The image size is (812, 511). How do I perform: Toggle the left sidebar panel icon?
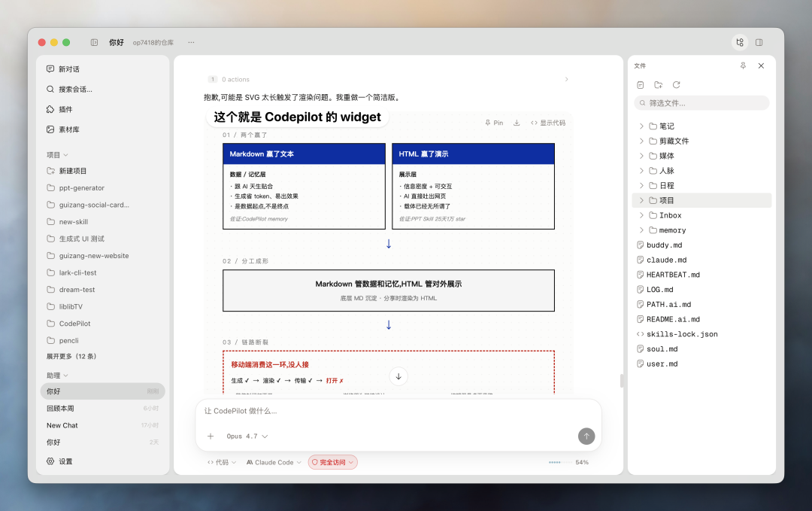(x=94, y=42)
